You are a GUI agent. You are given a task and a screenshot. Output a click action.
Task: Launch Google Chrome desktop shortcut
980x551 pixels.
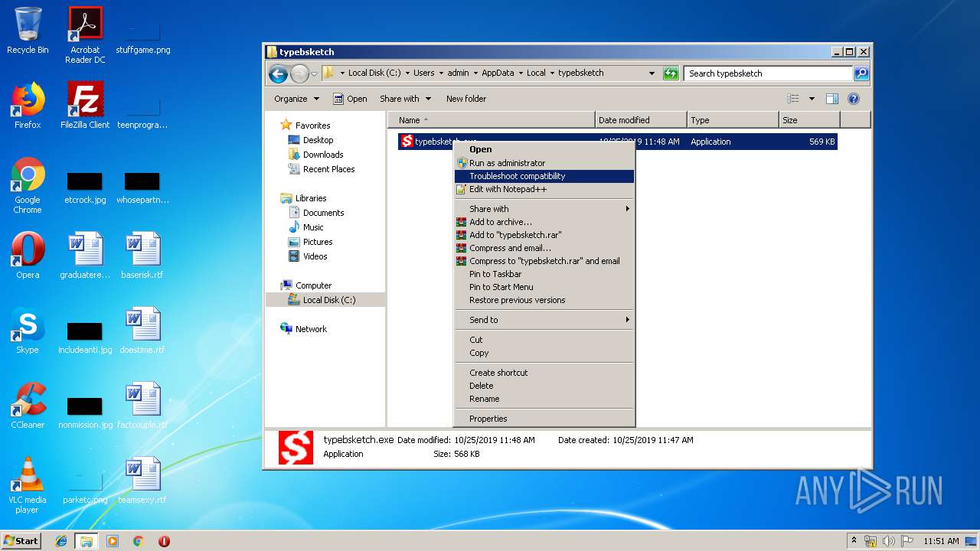(28, 185)
